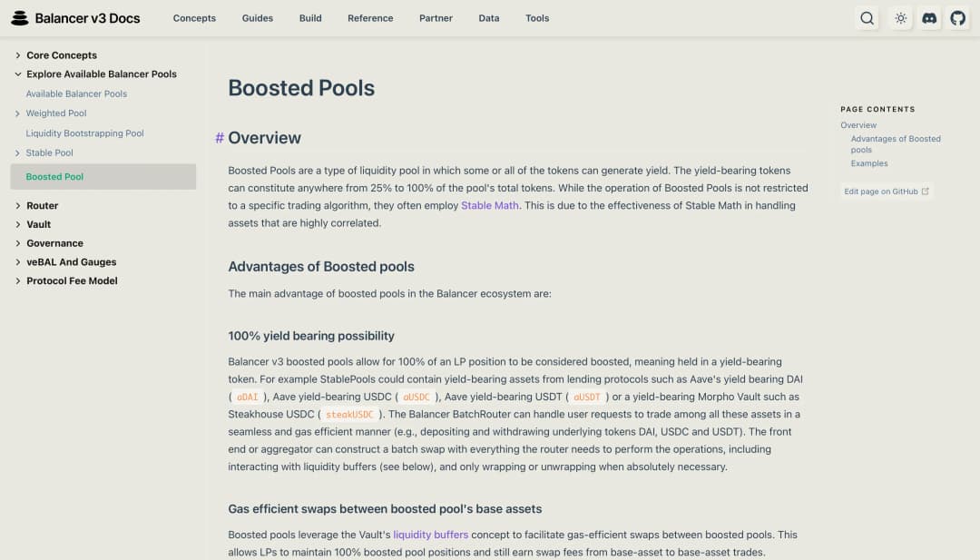The image size is (980, 560).
Task: Open the Concepts menu in navbar
Action: pyautogui.click(x=194, y=18)
